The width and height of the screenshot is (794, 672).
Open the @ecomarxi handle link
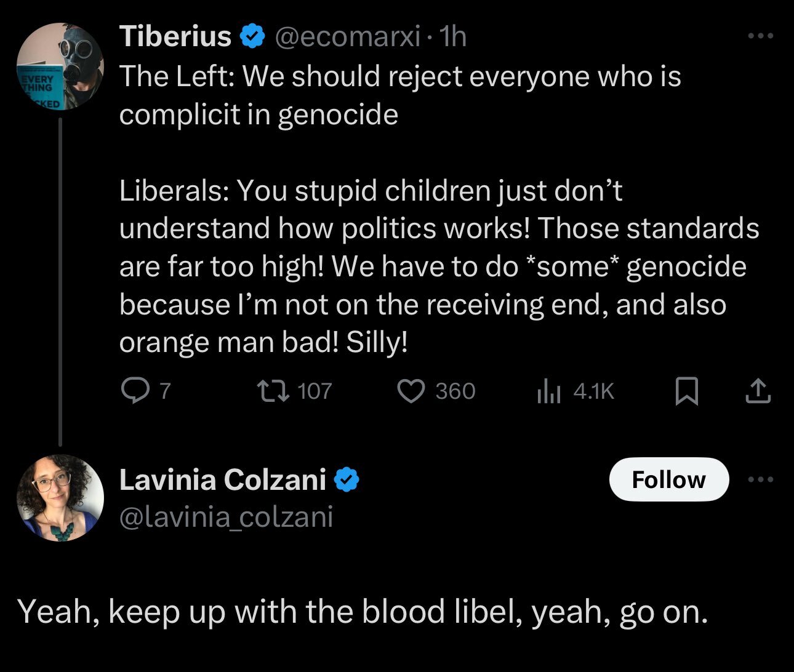click(347, 37)
